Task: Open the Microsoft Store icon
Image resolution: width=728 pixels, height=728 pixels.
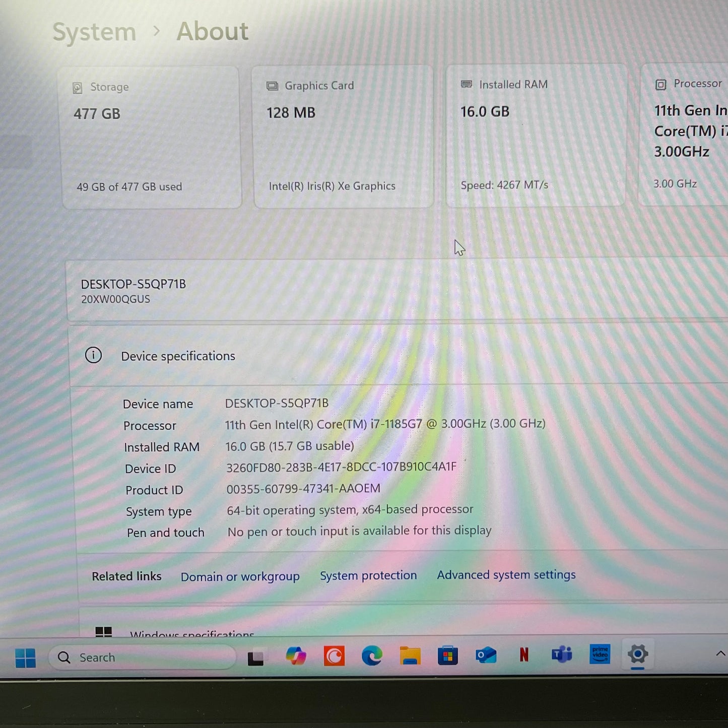Action: click(x=448, y=656)
